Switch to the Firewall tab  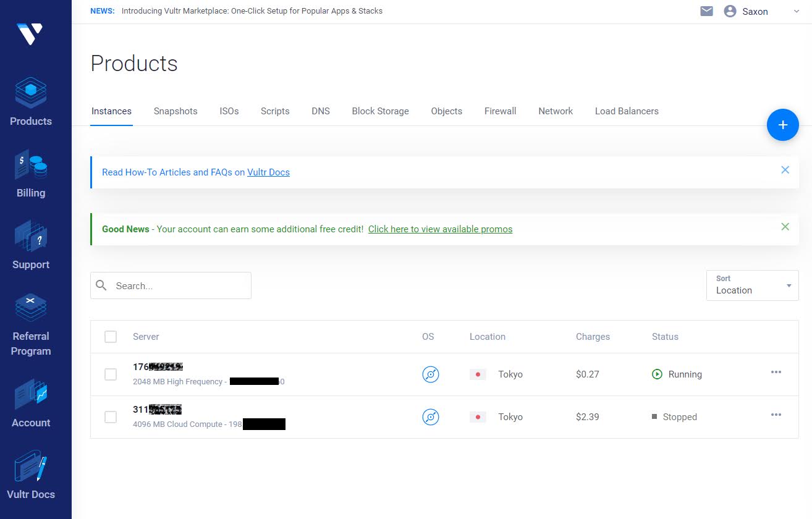tap(500, 111)
